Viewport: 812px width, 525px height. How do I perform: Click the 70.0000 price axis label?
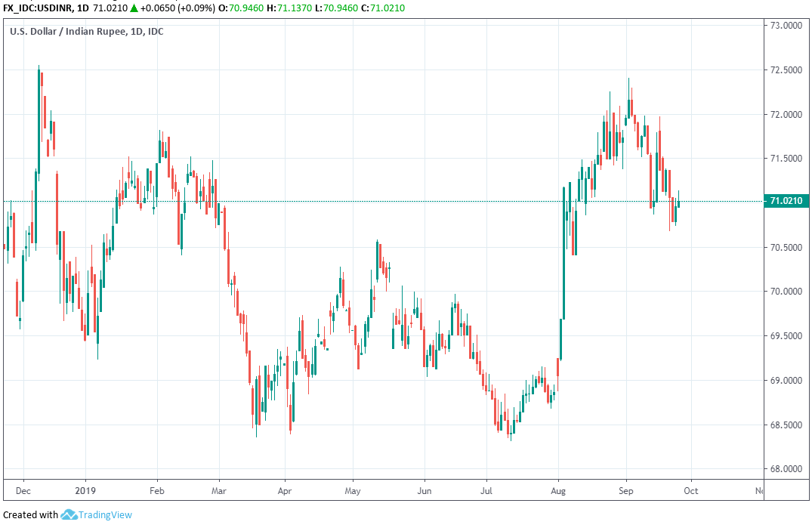click(785, 292)
